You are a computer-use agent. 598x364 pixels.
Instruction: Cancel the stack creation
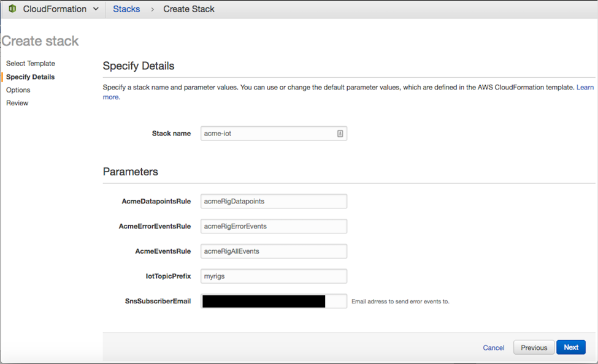coord(493,347)
